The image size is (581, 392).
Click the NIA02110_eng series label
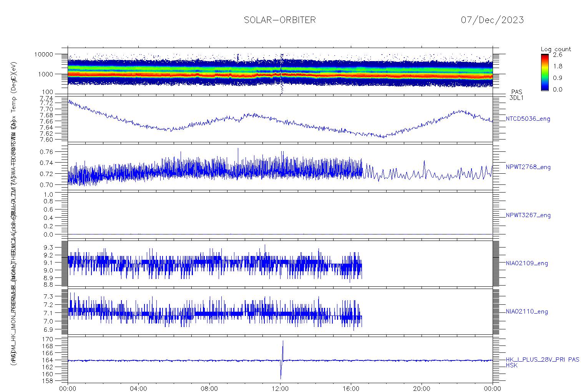coord(527,312)
